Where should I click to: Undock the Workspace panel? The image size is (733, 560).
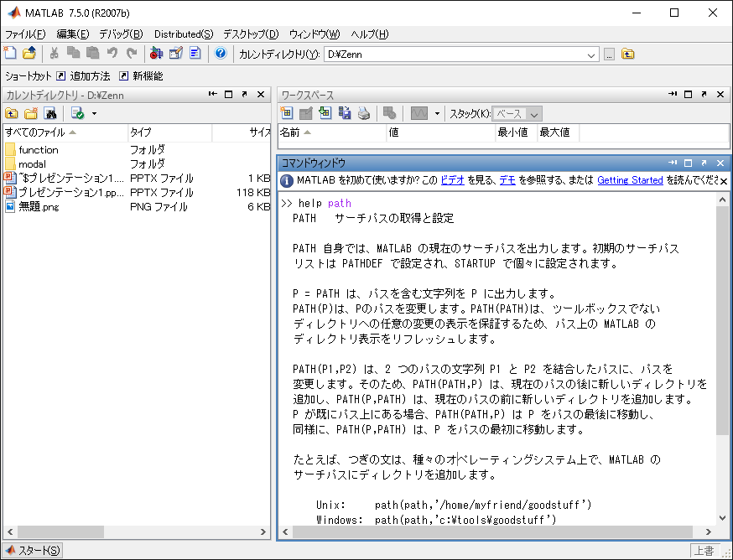pyautogui.click(x=704, y=95)
